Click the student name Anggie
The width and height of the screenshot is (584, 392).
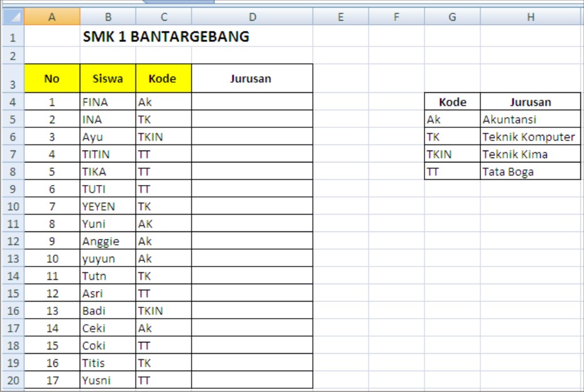[x=107, y=241]
